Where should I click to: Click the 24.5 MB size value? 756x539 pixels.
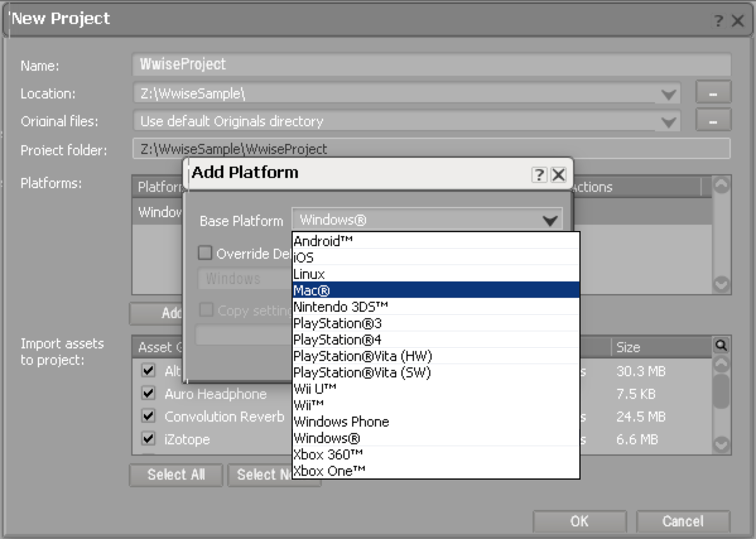point(641,417)
